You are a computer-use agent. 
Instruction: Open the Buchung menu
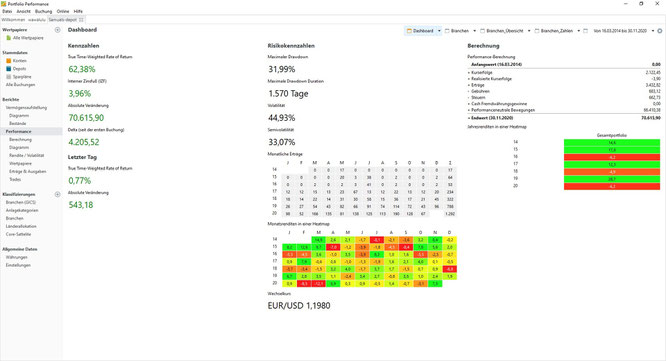pyautogui.click(x=43, y=11)
